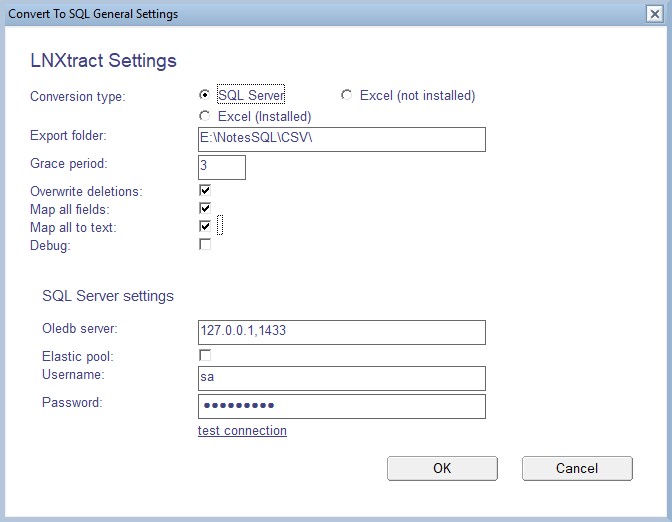
Task: Click into the Username field
Action: [x=341, y=378]
